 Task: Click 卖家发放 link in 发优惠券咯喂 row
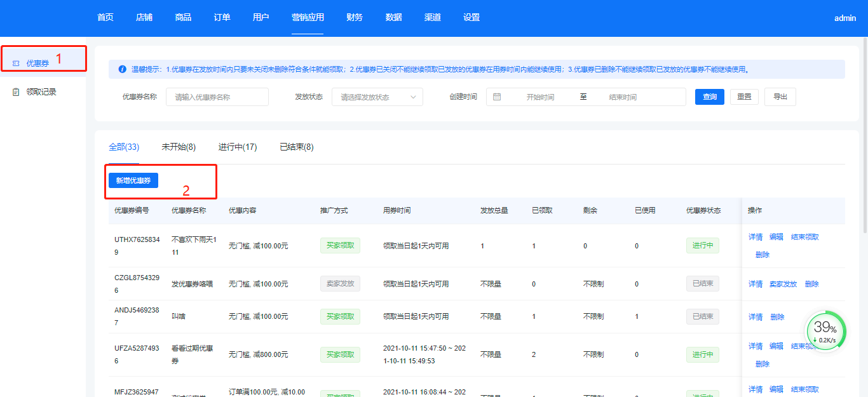click(x=783, y=284)
